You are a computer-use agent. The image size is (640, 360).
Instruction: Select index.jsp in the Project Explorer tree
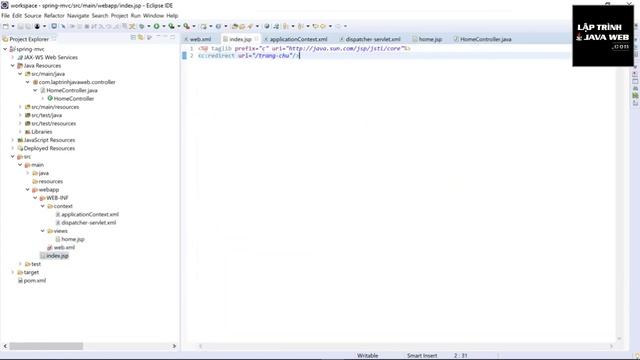[57, 256]
